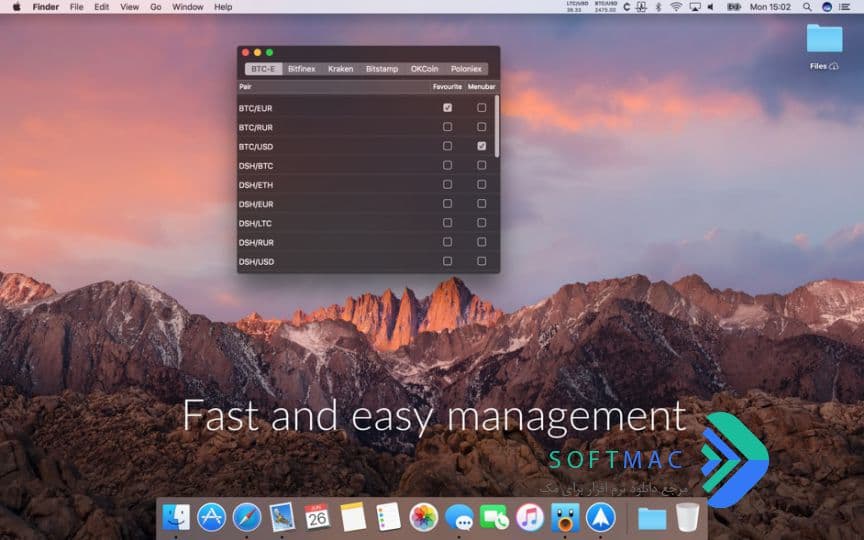Click the battery status icon

pyautogui.click(x=733, y=7)
